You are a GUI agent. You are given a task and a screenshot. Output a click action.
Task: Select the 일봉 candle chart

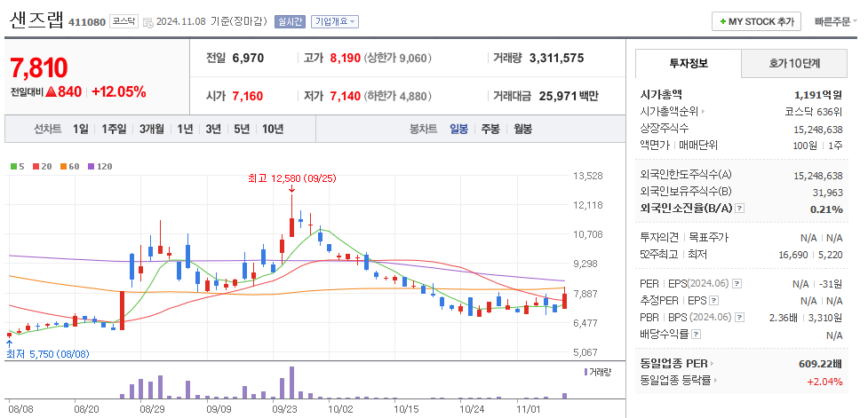click(x=459, y=129)
